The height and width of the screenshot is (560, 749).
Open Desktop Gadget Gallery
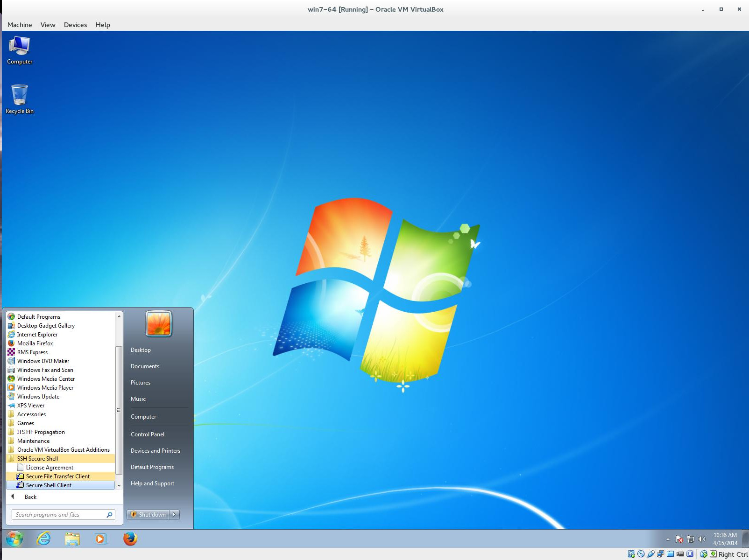point(60,325)
